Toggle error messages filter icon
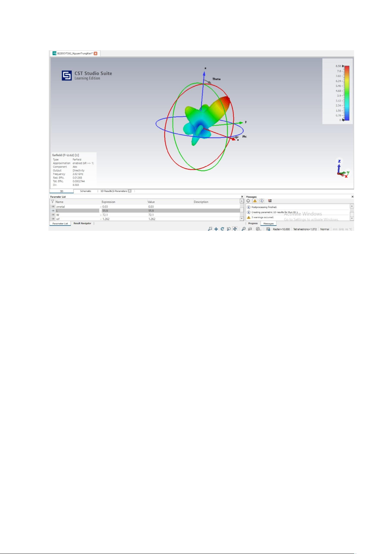The height and width of the screenshot is (554, 392). tap(248, 201)
